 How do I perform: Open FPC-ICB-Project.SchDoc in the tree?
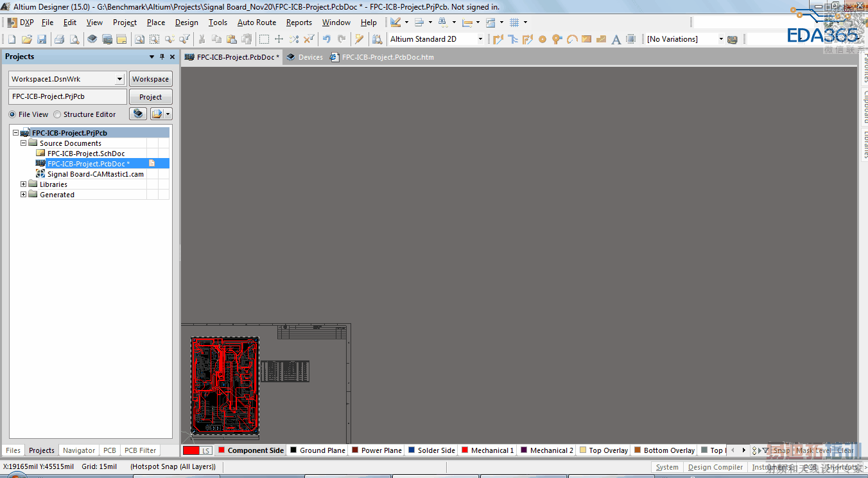pyautogui.click(x=86, y=154)
